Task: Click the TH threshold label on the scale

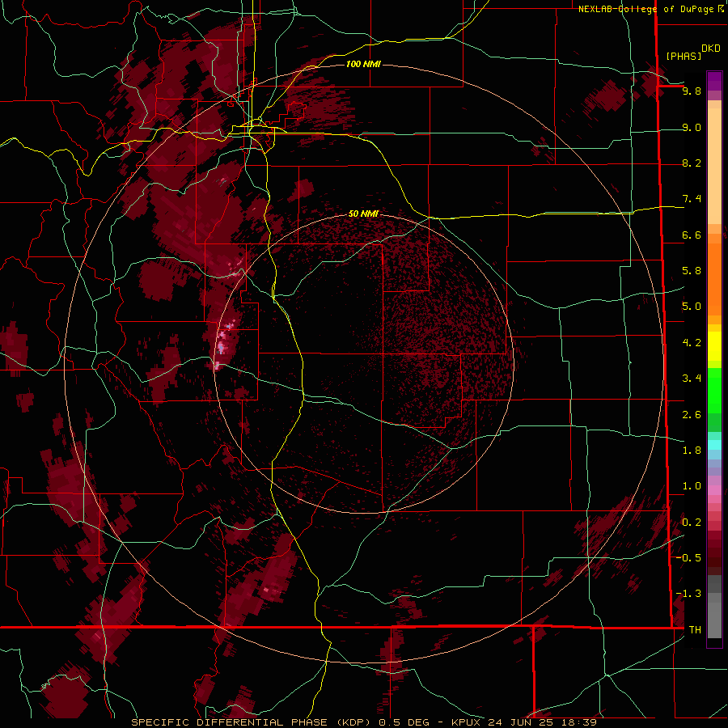Action: tap(695, 630)
